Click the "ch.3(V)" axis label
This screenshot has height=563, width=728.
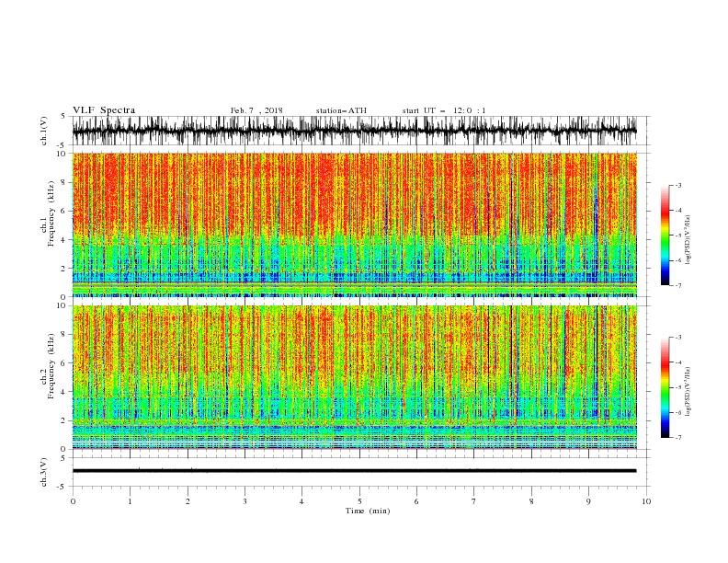click(x=44, y=472)
